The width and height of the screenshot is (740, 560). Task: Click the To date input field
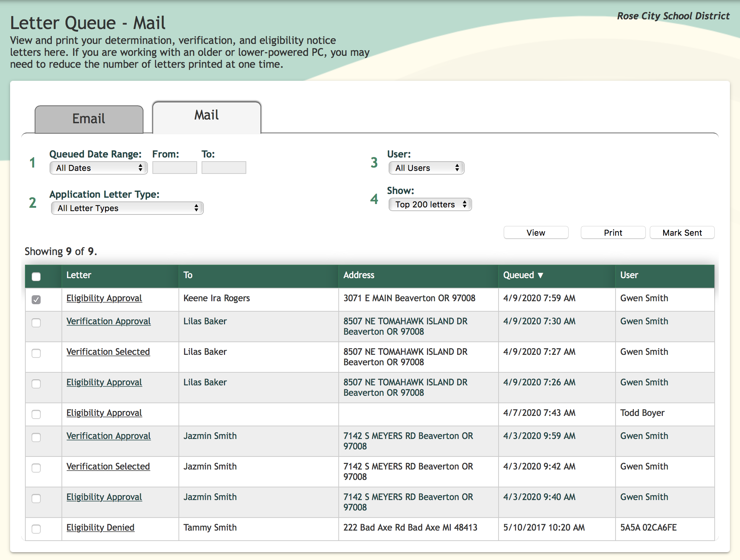pyautogui.click(x=224, y=168)
